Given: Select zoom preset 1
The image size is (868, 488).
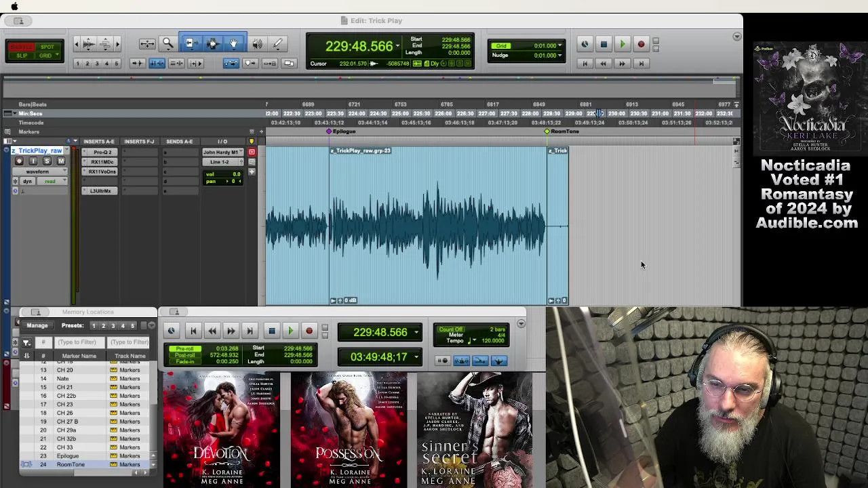Looking at the screenshot, I should click(77, 64).
